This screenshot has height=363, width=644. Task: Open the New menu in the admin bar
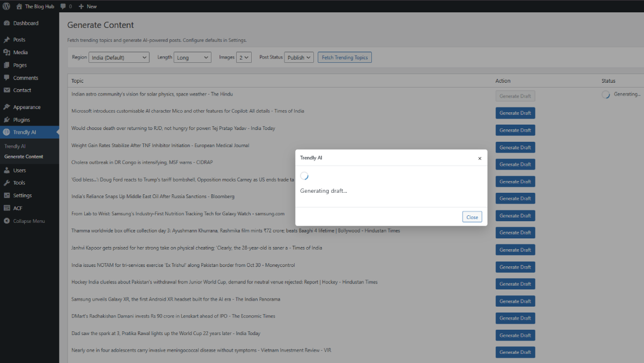click(87, 6)
